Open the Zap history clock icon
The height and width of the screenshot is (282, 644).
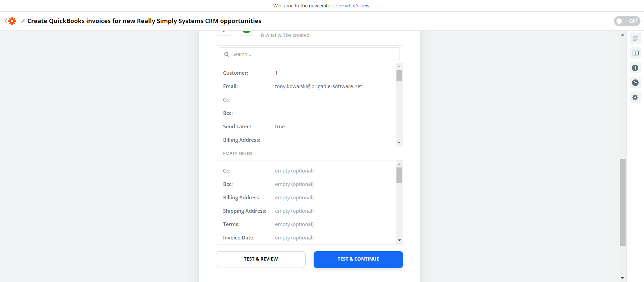point(635,83)
